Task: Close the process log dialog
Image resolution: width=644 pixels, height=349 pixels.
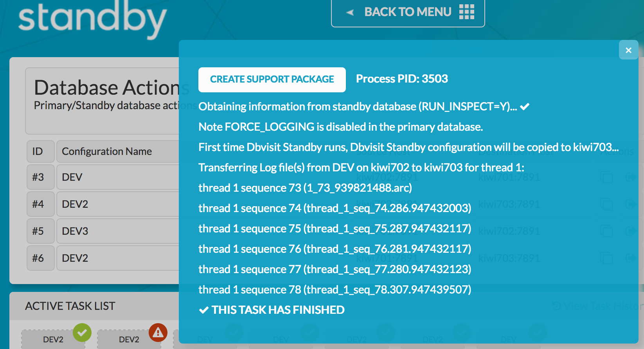Action: click(628, 50)
